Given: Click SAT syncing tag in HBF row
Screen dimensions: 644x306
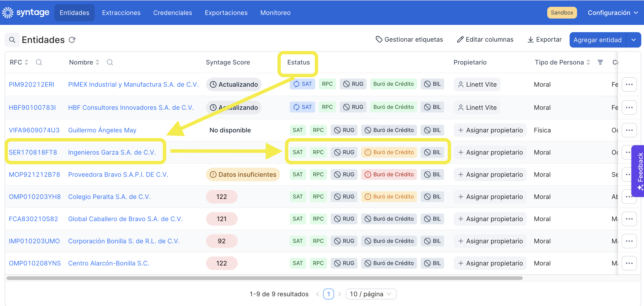Looking at the screenshot, I should tap(302, 107).
